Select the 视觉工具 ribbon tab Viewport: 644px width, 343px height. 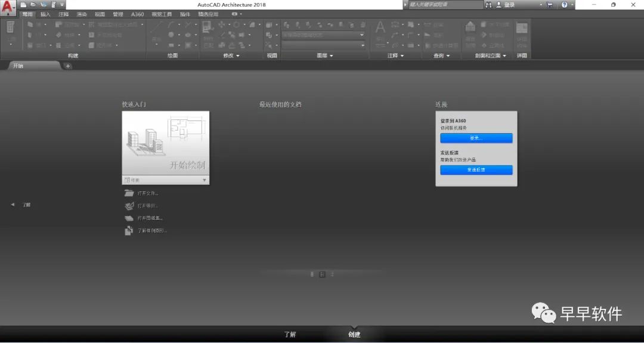click(162, 14)
